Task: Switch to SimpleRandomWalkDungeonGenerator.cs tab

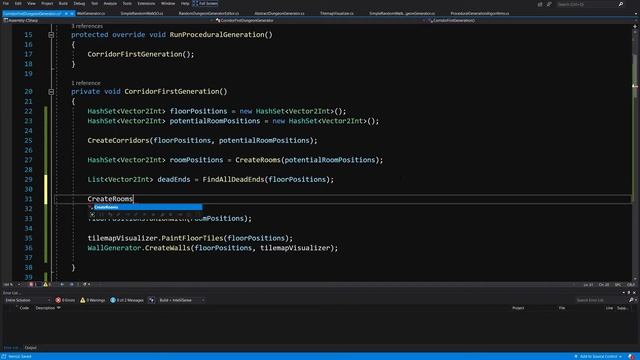Action: (x=402, y=13)
